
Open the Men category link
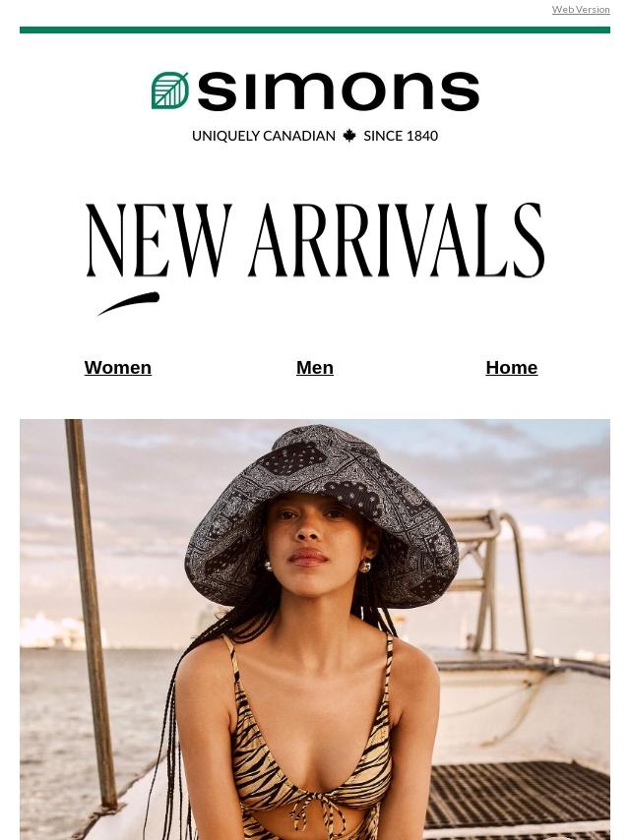[315, 368]
